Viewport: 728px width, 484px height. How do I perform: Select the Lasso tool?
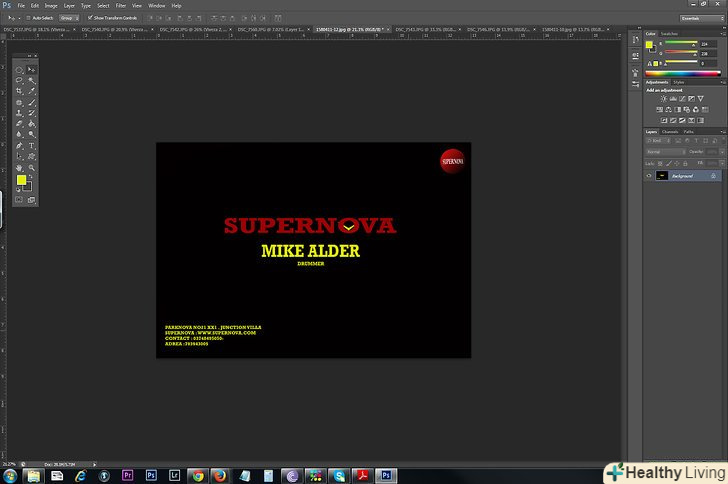(x=20, y=81)
